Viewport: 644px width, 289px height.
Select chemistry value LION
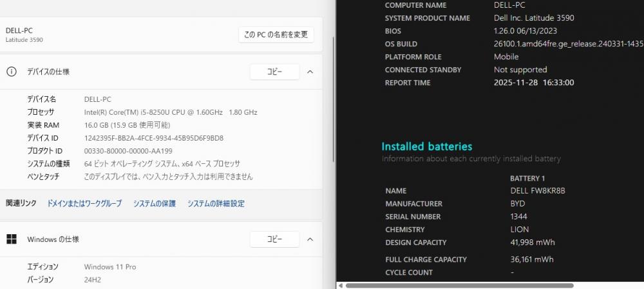520,230
